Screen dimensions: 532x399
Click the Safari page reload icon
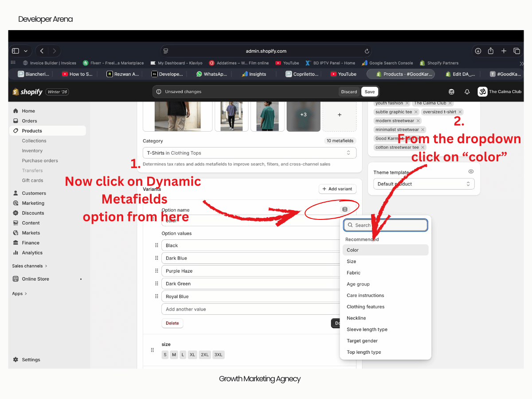pyautogui.click(x=367, y=51)
